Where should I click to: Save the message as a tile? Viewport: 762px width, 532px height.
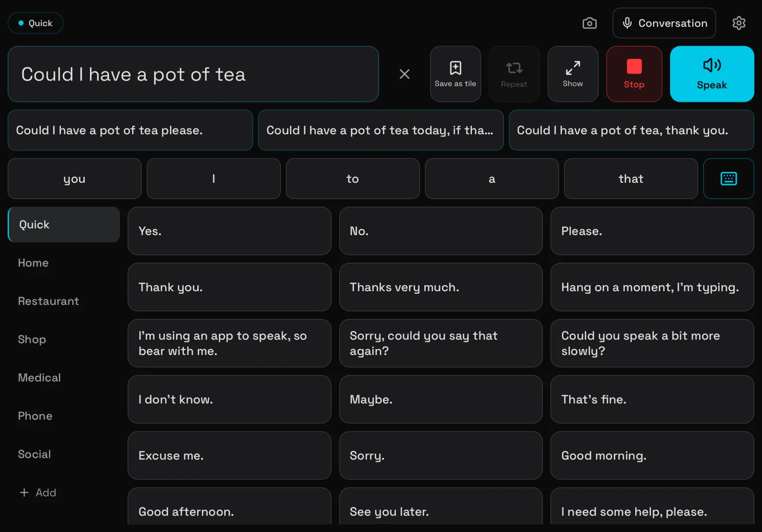(455, 74)
